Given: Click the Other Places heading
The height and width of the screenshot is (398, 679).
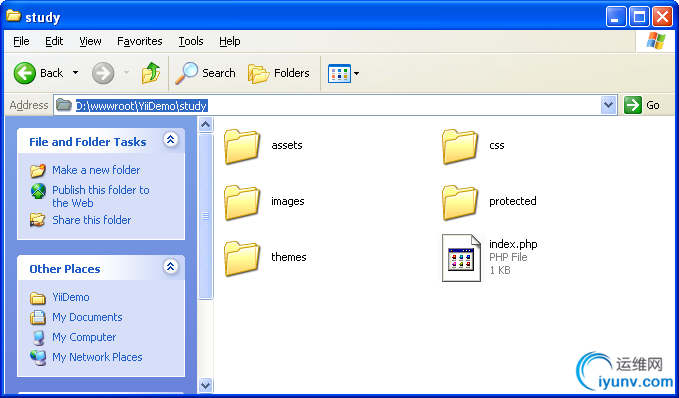Looking at the screenshot, I should [x=65, y=269].
